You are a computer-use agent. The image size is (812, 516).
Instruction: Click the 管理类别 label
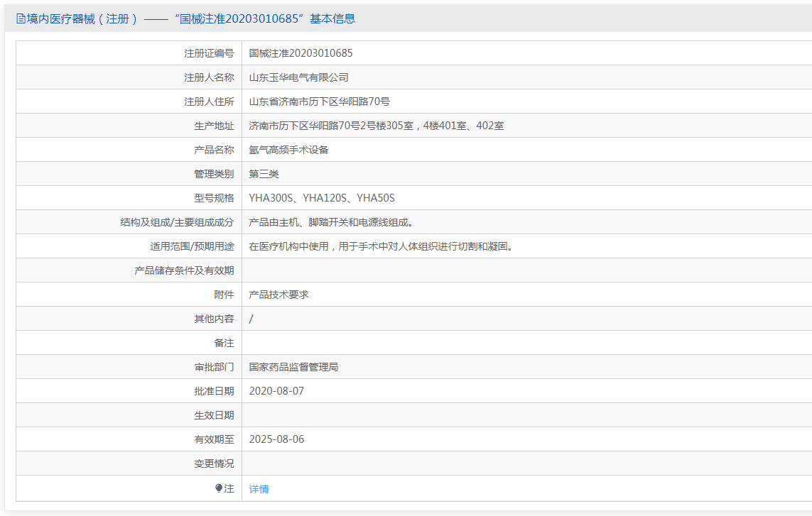click(214, 174)
